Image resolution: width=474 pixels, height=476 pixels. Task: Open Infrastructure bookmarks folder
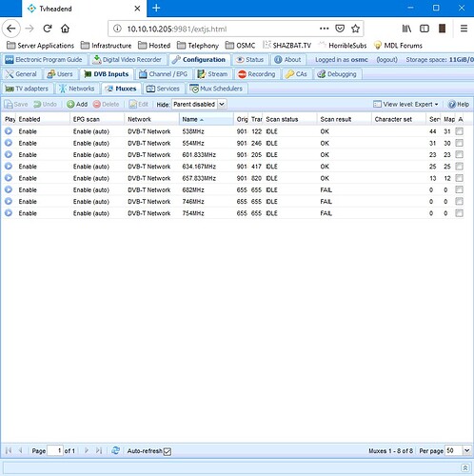(106, 46)
